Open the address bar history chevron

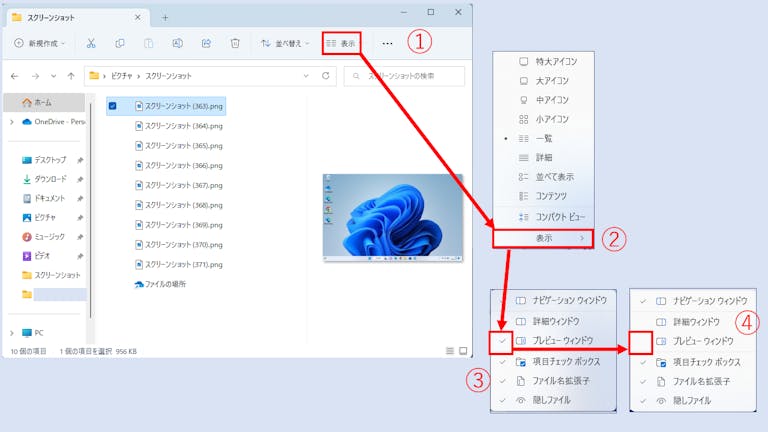[x=306, y=76]
